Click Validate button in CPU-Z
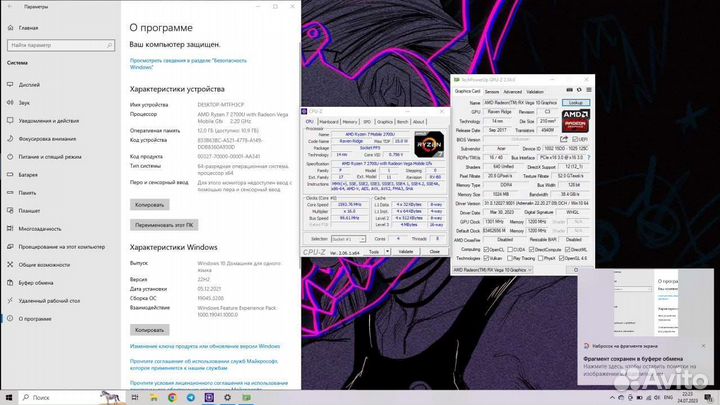The image size is (720, 405). [x=405, y=252]
